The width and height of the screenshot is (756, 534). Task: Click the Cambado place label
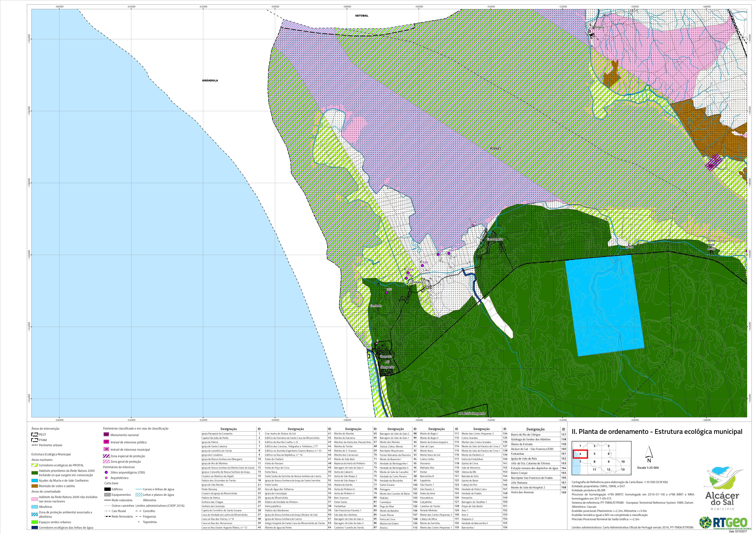coord(376,306)
